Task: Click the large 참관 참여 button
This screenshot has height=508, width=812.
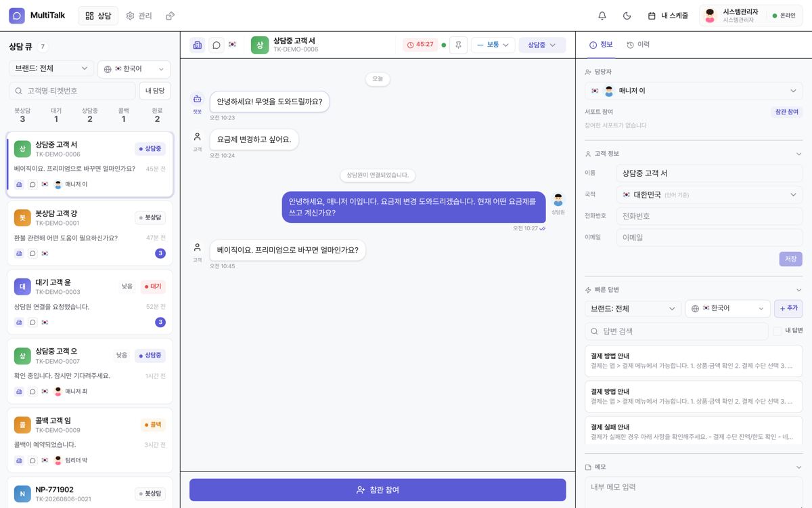Action: (x=378, y=490)
